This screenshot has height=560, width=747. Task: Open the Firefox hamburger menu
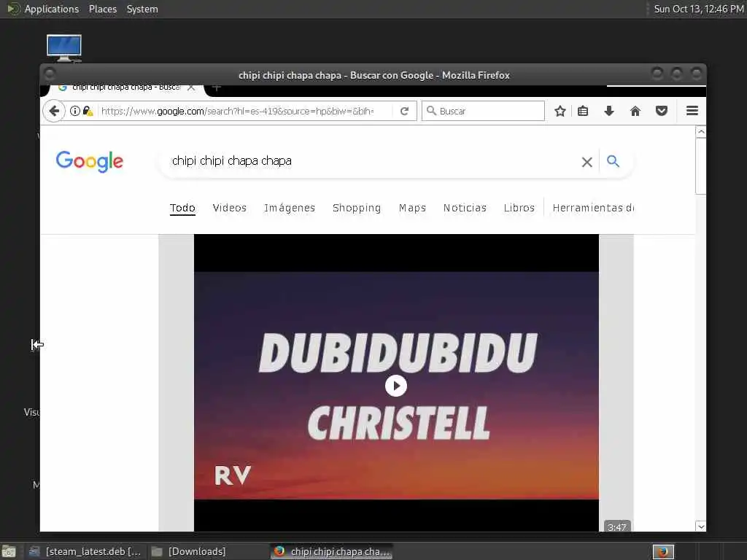click(692, 111)
